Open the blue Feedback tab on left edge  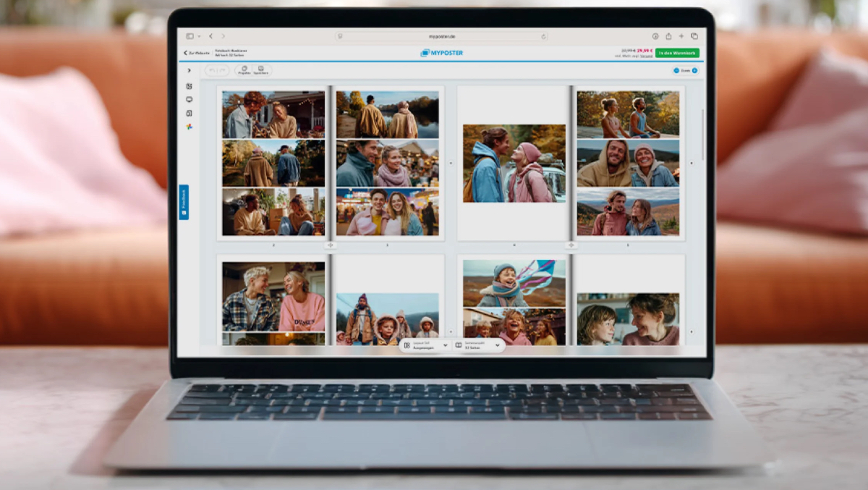pos(184,203)
